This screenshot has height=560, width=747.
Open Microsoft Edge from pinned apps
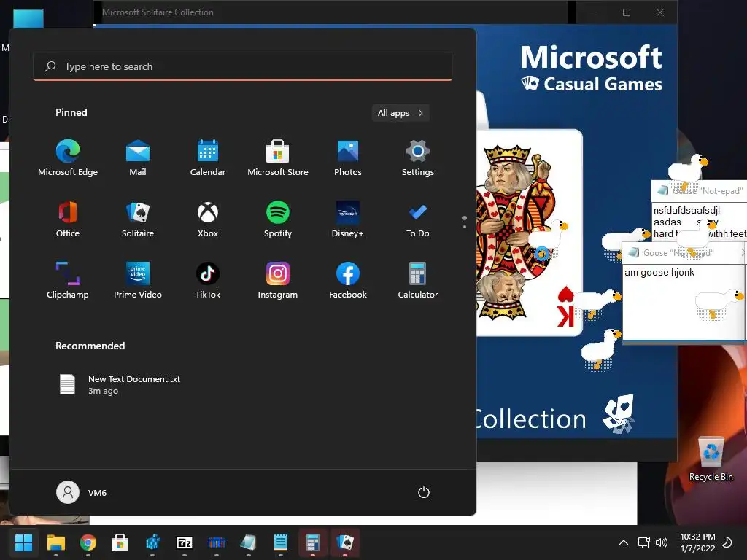pyautogui.click(x=68, y=158)
